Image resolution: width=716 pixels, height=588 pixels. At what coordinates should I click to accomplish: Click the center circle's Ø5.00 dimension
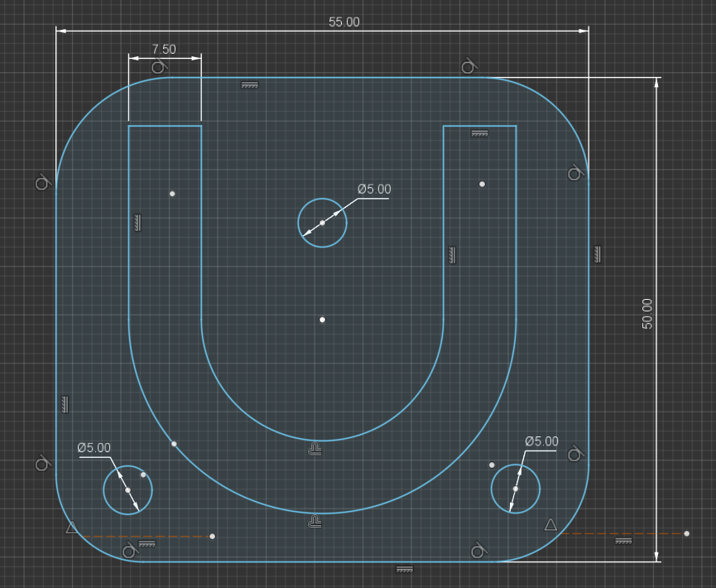pos(374,189)
